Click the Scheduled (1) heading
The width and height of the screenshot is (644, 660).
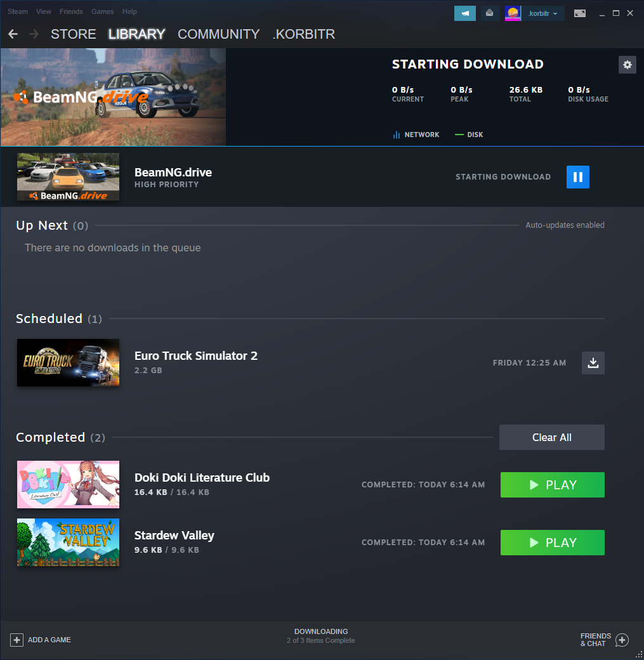click(x=59, y=319)
